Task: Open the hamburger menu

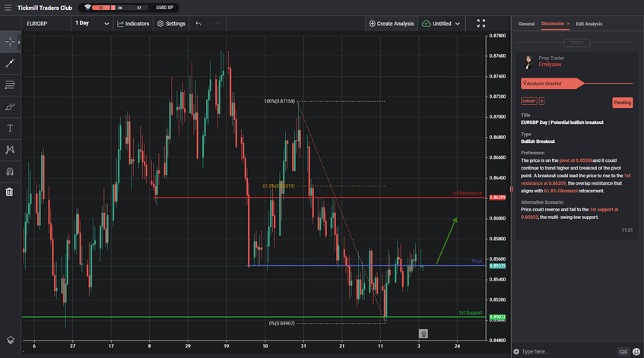Action: coord(8,8)
